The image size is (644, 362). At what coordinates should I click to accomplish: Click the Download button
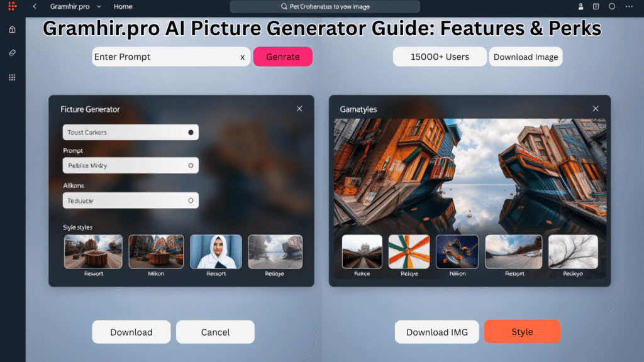(x=131, y=332)
